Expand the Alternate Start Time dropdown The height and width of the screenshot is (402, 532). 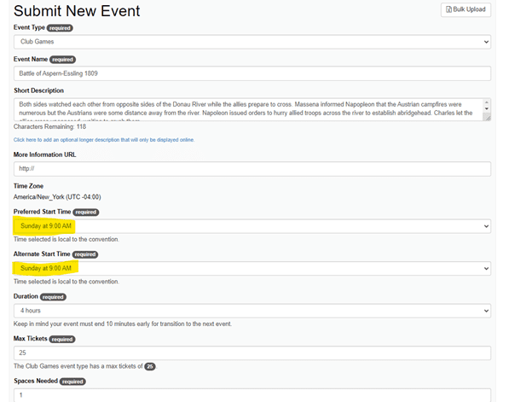tap(252, 268)
